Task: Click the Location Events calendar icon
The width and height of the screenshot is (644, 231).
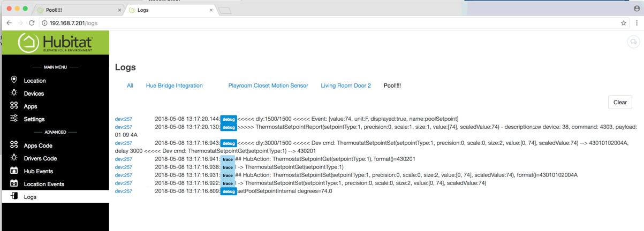Action: coord(14,183)
